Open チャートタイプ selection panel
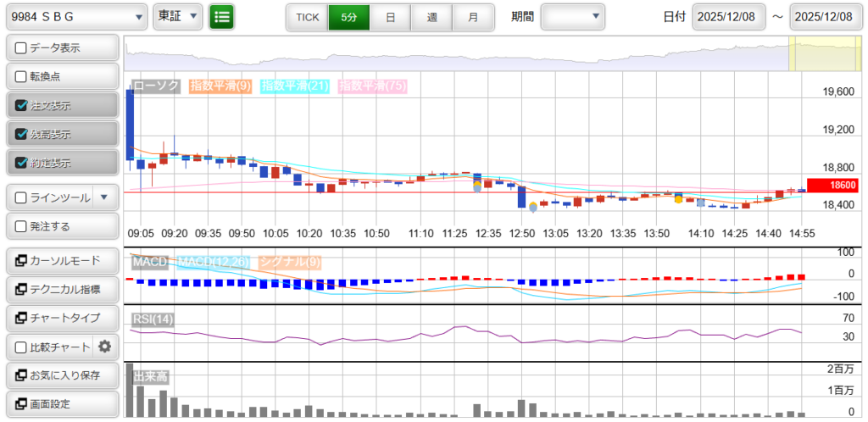Screen dimensions: 868x422 (x=61, y=318)
